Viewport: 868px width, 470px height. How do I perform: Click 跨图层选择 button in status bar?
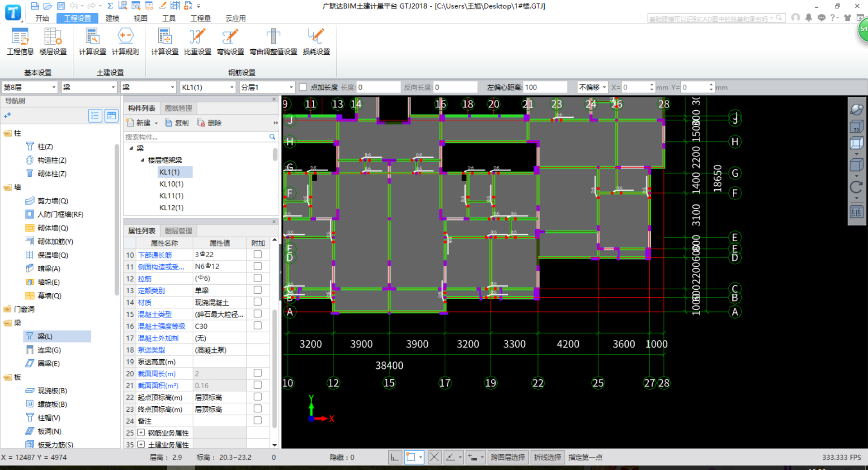508,457
